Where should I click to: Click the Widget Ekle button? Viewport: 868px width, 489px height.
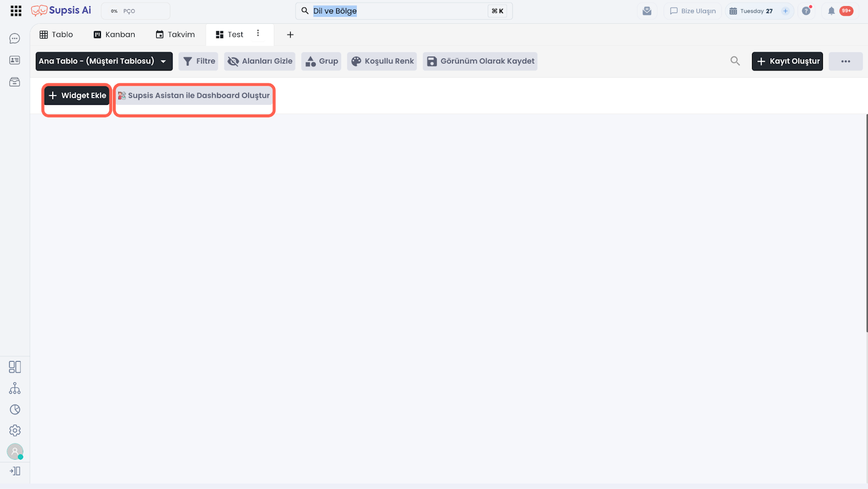tap(77, 96)
